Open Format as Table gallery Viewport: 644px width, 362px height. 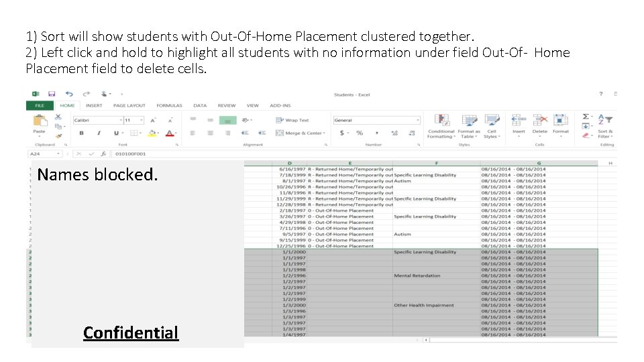469,127
